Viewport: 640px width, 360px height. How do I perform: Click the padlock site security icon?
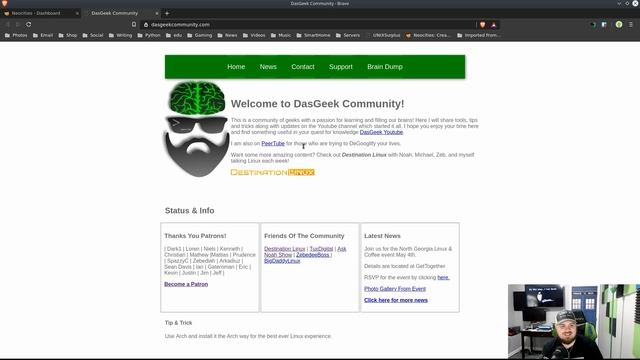146,24
